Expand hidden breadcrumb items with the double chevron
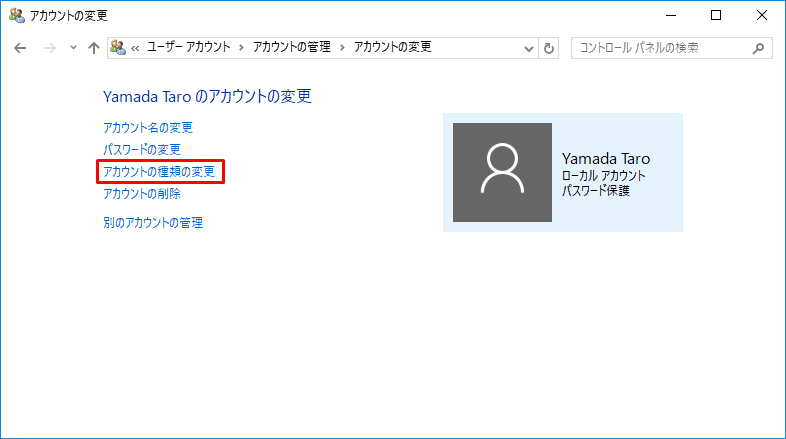Viewport: 786px width, 439px height. tap(135, 48)
